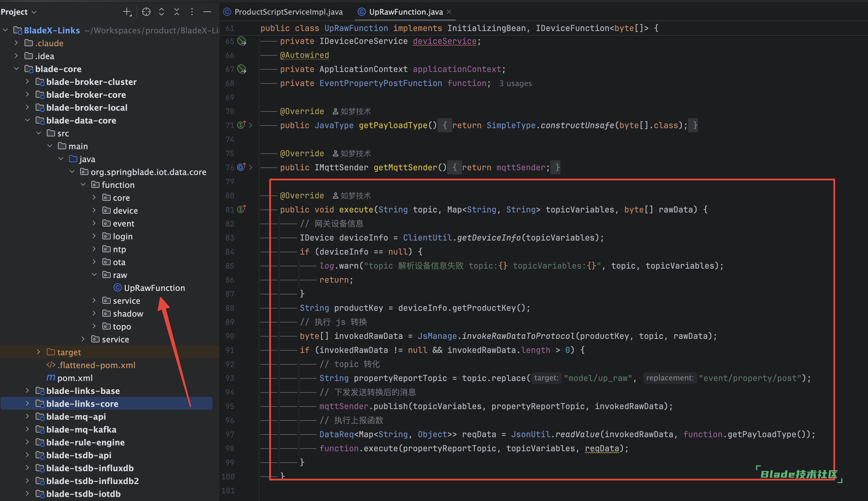
Task: Click Expand All icon in Project panel
Action: coord(161,12)
